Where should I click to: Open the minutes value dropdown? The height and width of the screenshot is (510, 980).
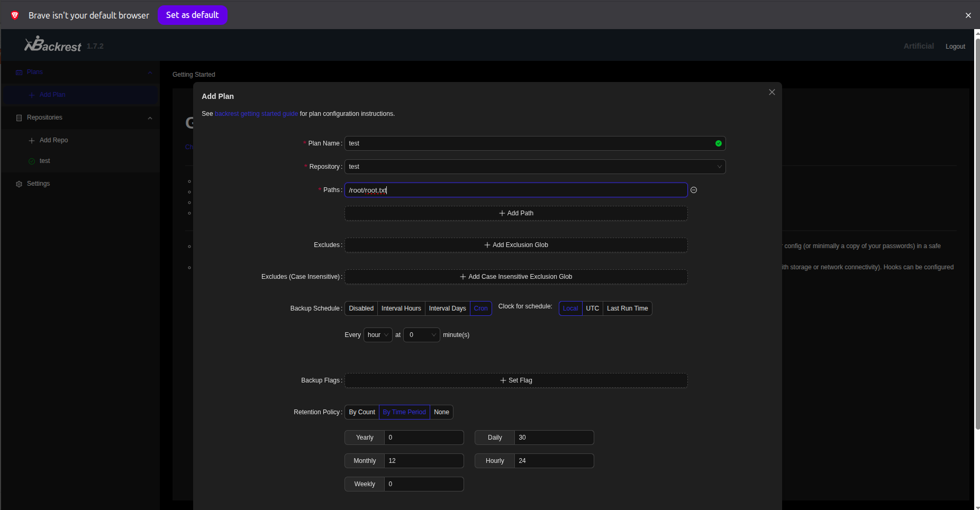(422, 335)
